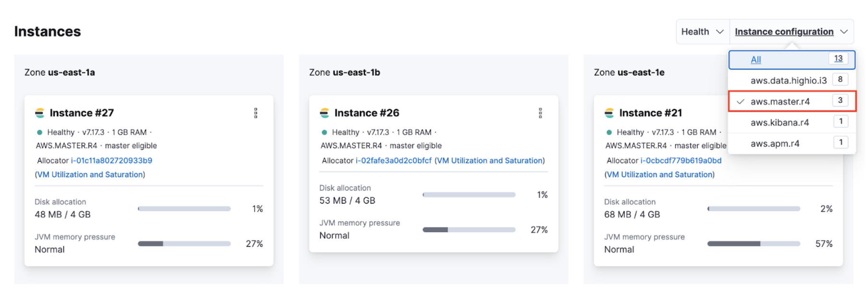Image resolution: width=868 pixels, height=297 pixels.
Task: Click the count badge 13 next to All
Action: click(x=839, y=58)
